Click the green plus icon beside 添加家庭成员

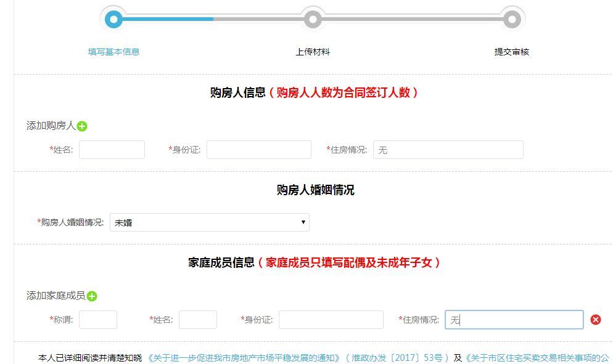coord(92,296)
